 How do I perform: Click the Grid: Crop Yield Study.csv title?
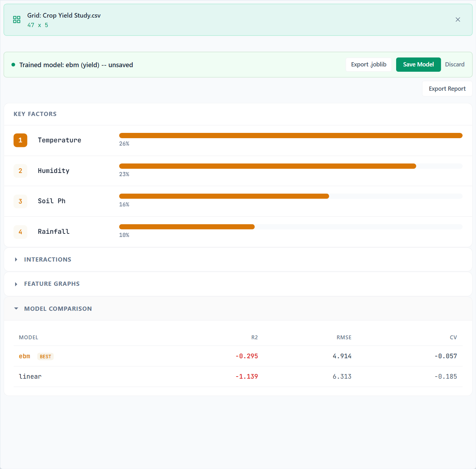(x=64, y=15)
